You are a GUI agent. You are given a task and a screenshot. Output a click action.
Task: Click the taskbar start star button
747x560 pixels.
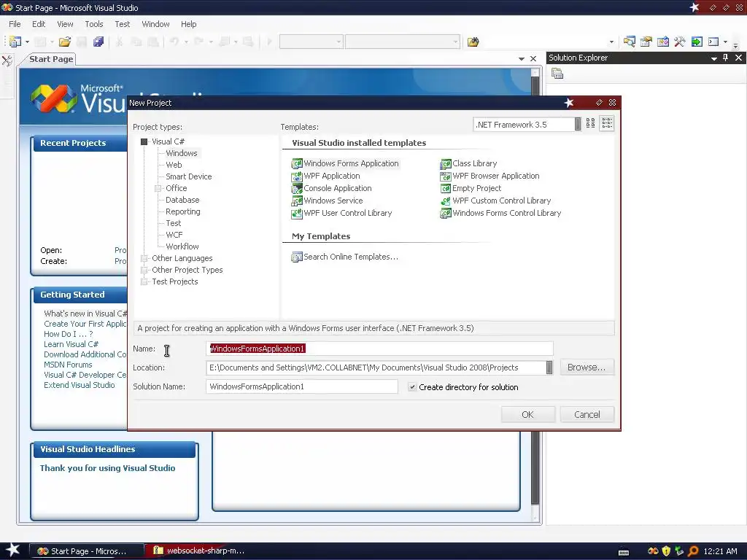12,551
